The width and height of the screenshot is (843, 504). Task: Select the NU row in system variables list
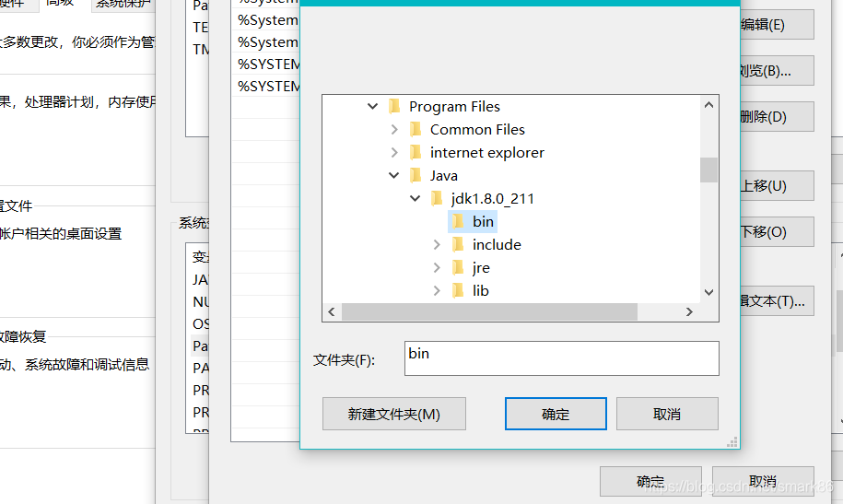pos(201,301)
